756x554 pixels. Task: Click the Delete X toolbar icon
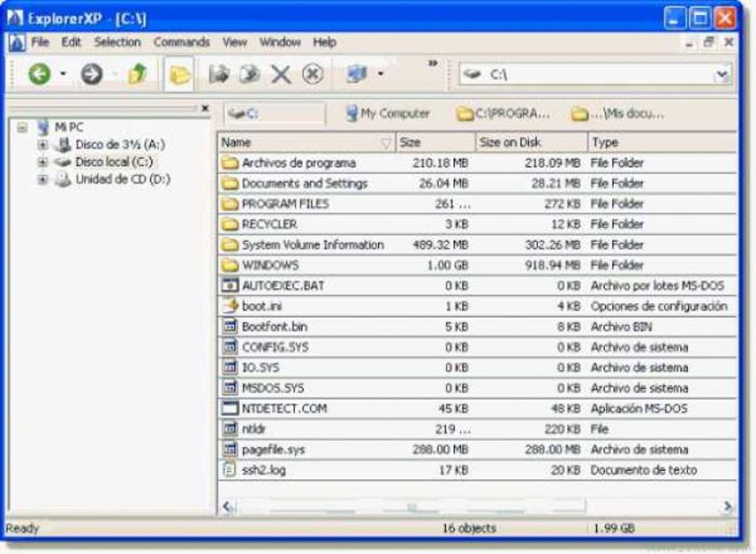click(x=281, y=75)
